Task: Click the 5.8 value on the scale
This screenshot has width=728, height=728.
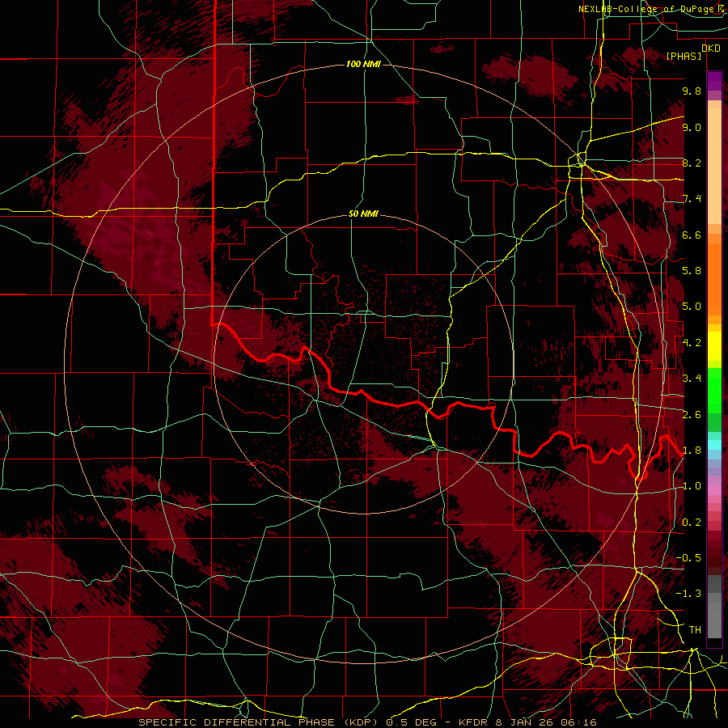Action: (x=692, y=271)
